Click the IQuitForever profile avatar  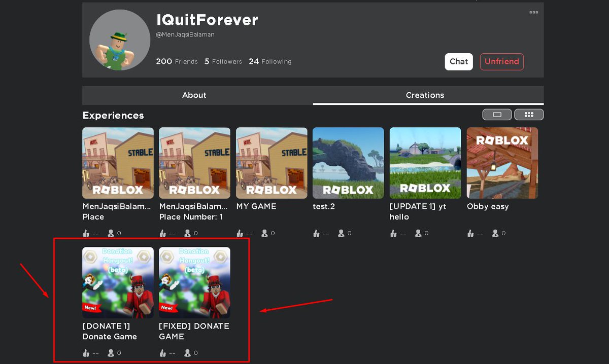(x=120, y=40)
